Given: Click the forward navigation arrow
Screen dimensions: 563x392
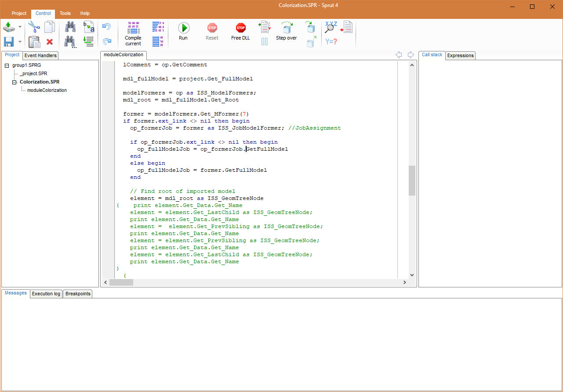Looking at the screenshot, I should click(x=410, y=54).
